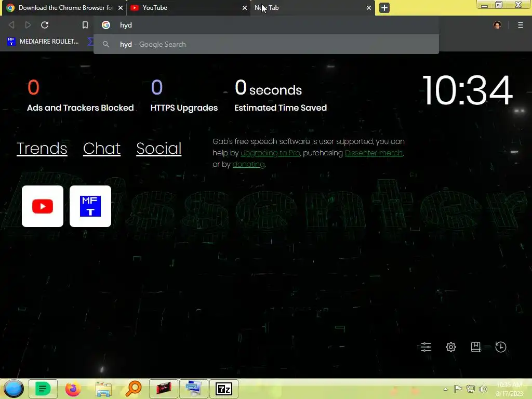Open the browser hamburger menu
The width and height of the screenshot is (532, 399).
tap(521, 25)
